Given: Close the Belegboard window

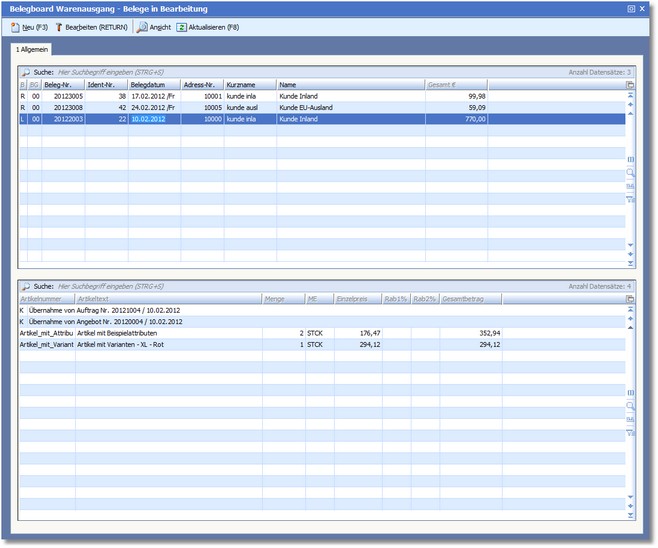Looking at the screenshot, I should tap(644, 8).
